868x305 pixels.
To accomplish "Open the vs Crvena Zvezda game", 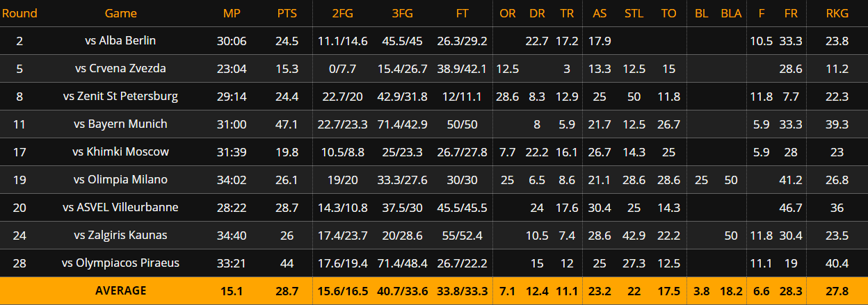I will (120, 69).
